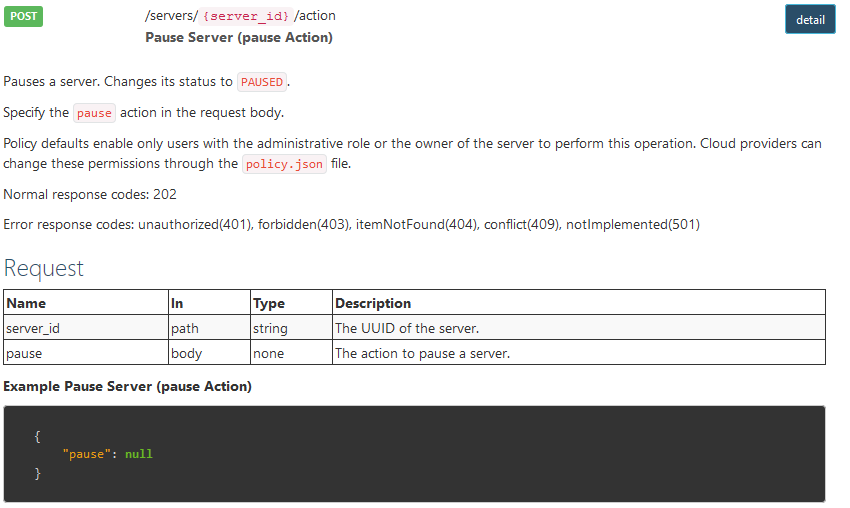Select the pause parameter name cell

pos(24,353)
